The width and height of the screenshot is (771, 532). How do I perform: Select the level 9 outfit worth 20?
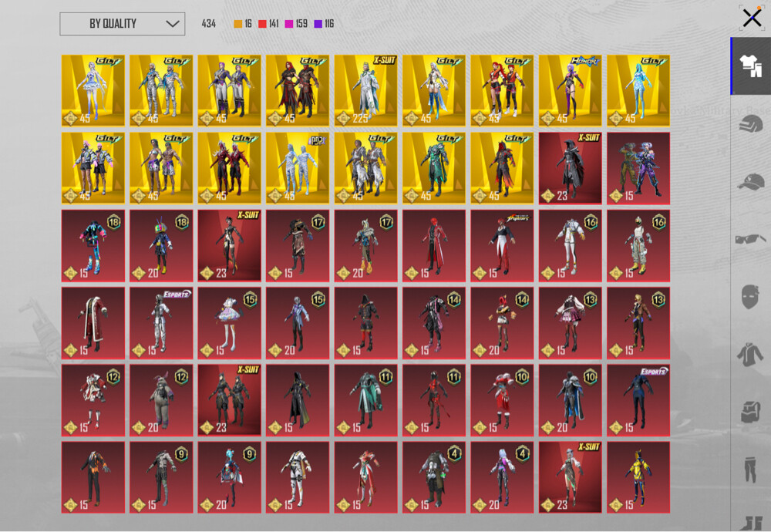[x=230, y=477]
